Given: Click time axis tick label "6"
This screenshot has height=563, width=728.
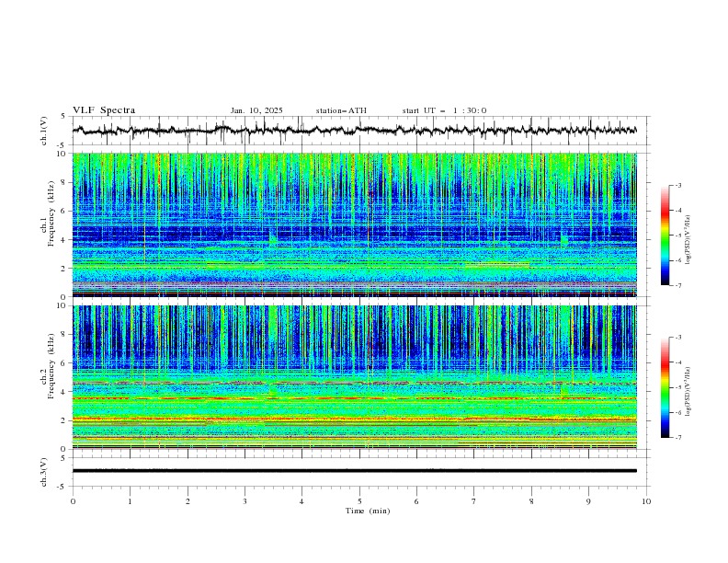Looking at the screenshot, I should pos(416,501).
